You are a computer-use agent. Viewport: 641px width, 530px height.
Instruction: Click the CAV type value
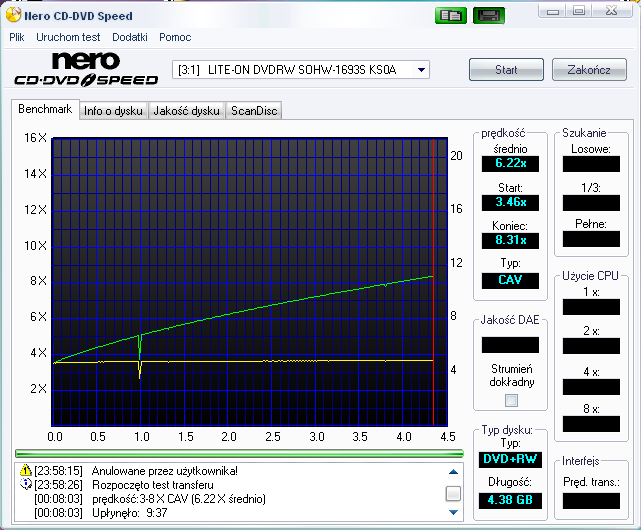(510, 281)
